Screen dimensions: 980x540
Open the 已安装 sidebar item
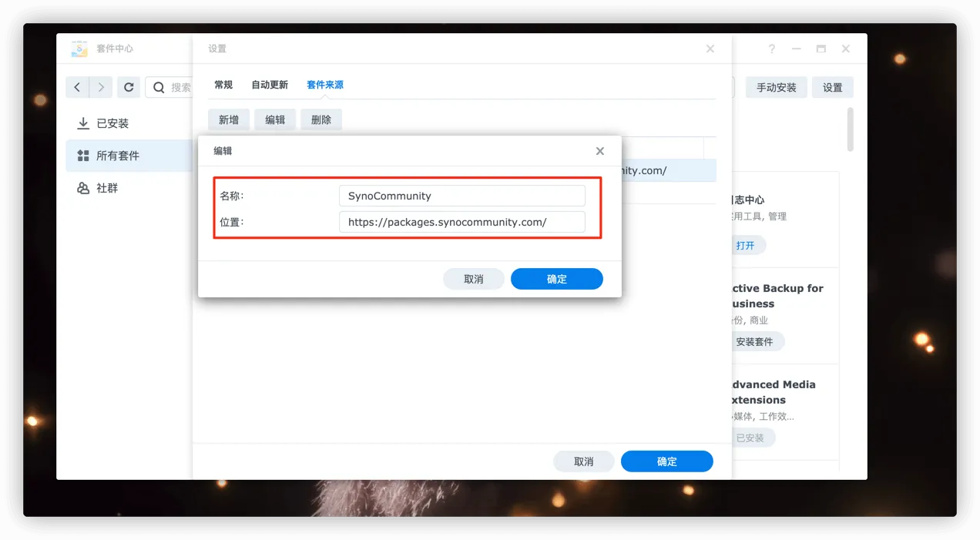coord(129,123)
